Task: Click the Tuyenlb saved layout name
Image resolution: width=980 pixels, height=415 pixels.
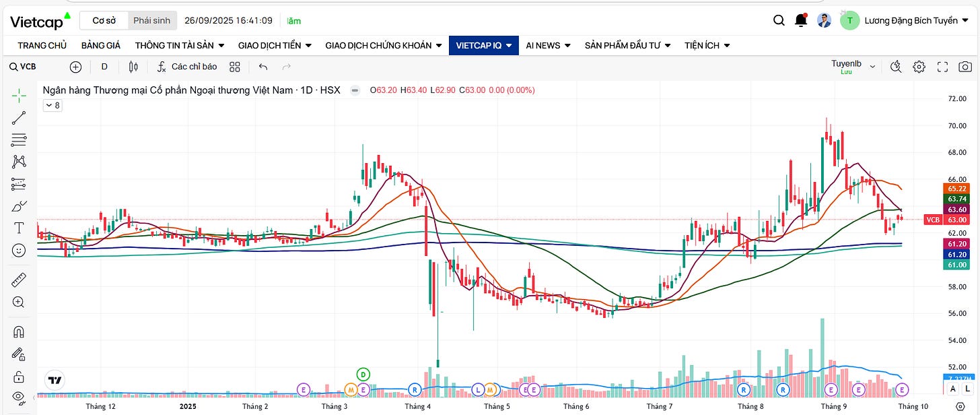Action: 846,63
